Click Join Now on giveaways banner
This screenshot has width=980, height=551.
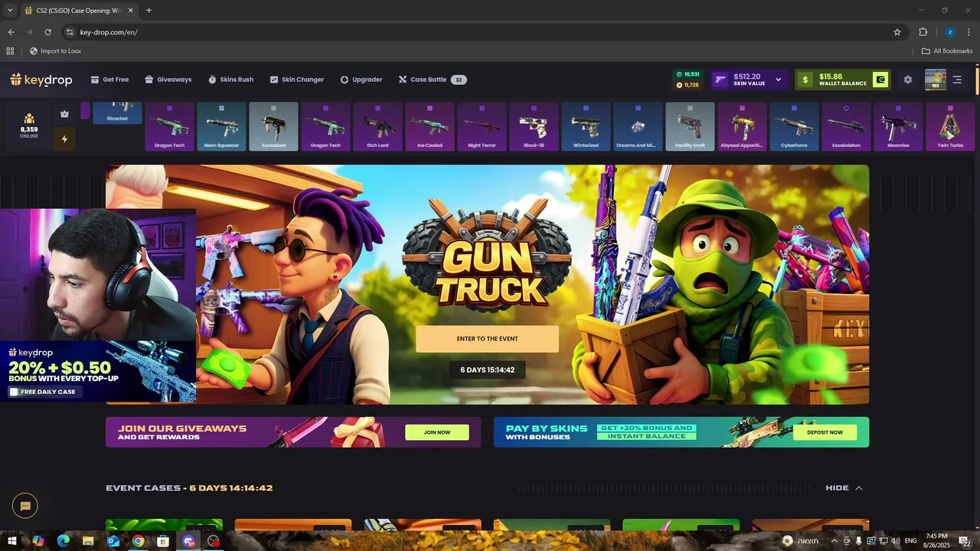point(436,432)
